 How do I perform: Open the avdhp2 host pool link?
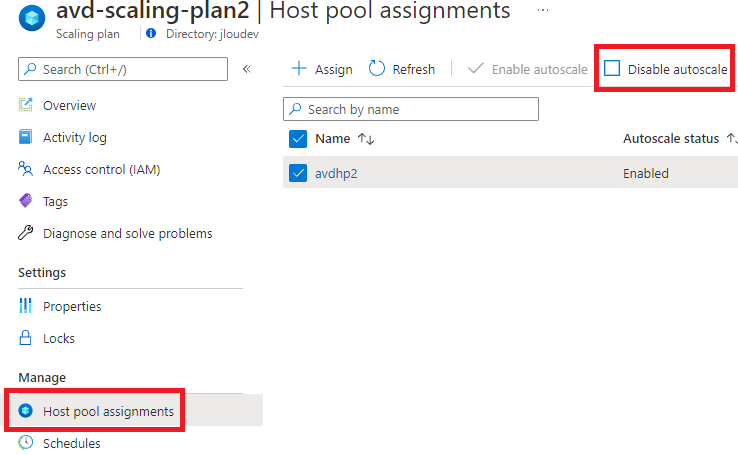(x=336, y=174)
